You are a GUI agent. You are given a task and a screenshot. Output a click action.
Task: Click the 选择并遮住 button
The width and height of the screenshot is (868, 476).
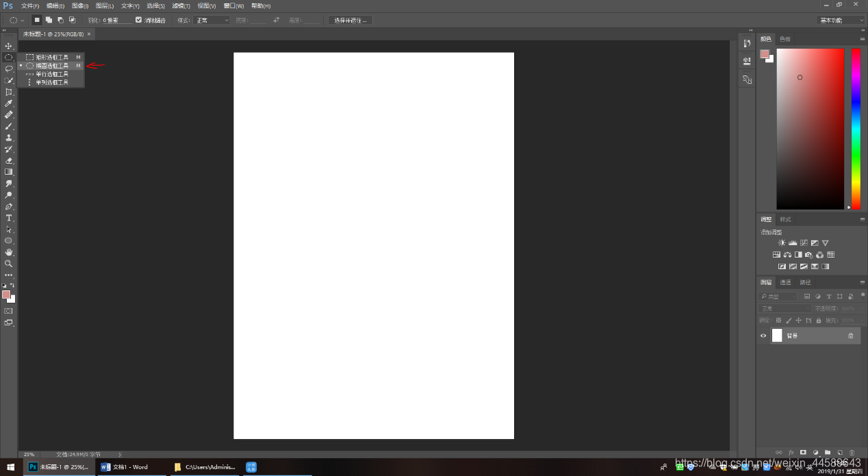click(x=350, y=20)
